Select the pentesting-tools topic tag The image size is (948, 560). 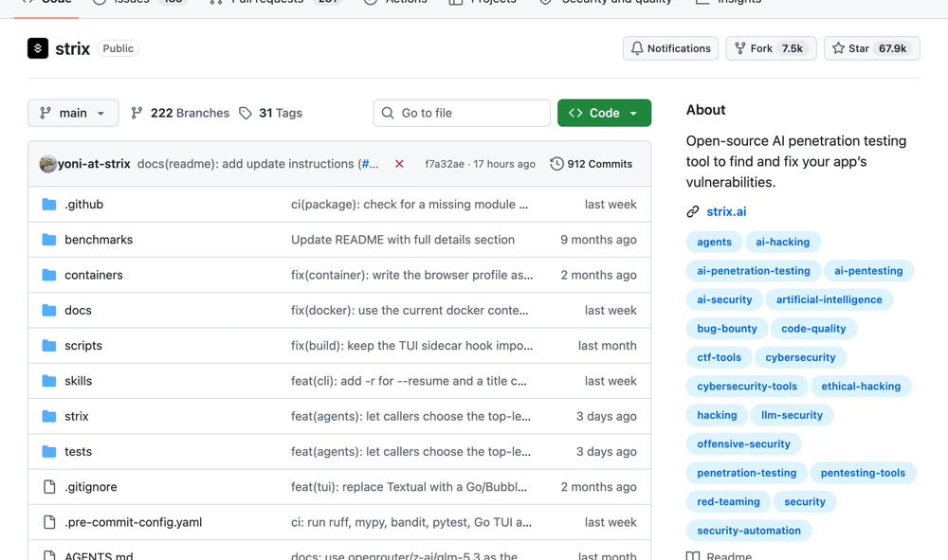click(x=863, y=473)
